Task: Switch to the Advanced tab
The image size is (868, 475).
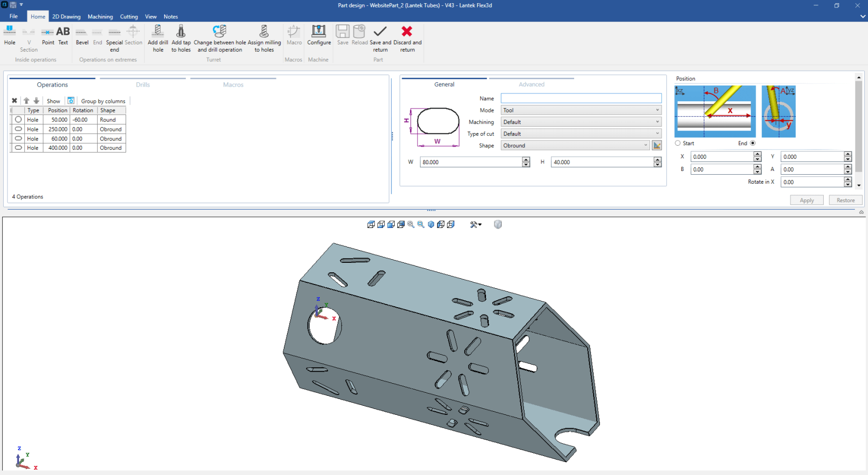Action: (x=531, y=84)
